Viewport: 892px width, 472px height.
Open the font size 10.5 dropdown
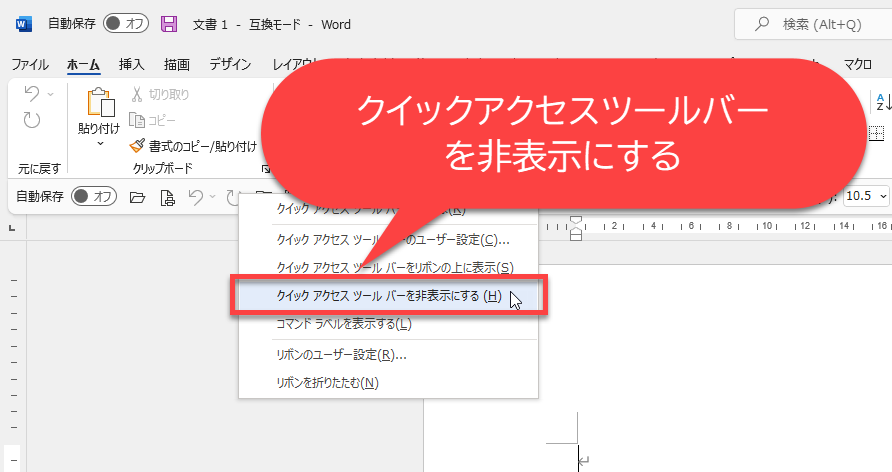[881, 197]
